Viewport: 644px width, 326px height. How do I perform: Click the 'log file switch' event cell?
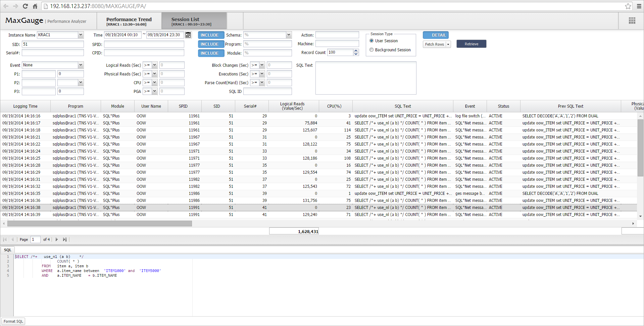tap(470, 116)
